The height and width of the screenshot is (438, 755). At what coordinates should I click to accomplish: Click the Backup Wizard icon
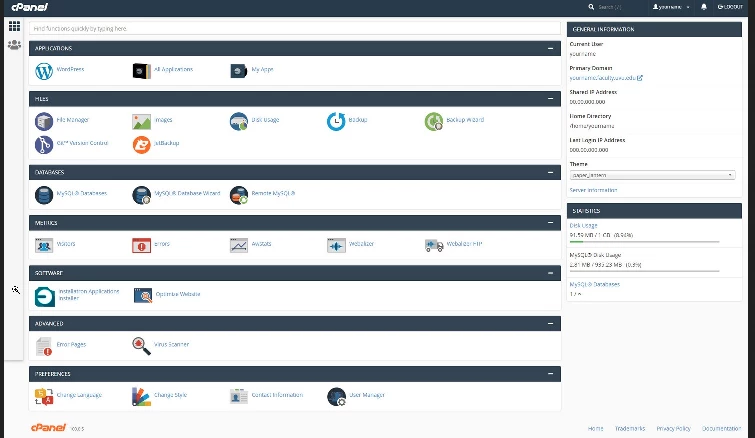(x=433, y=121)
